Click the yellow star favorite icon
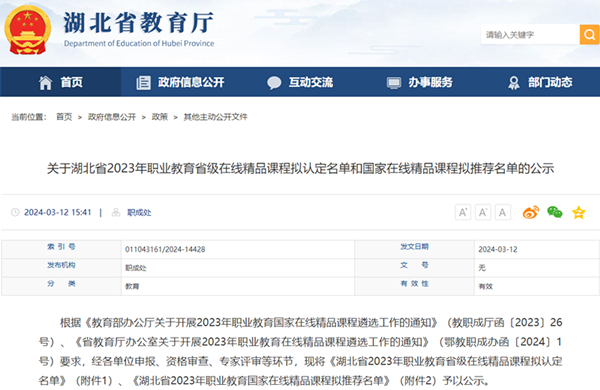 (579, 212)
